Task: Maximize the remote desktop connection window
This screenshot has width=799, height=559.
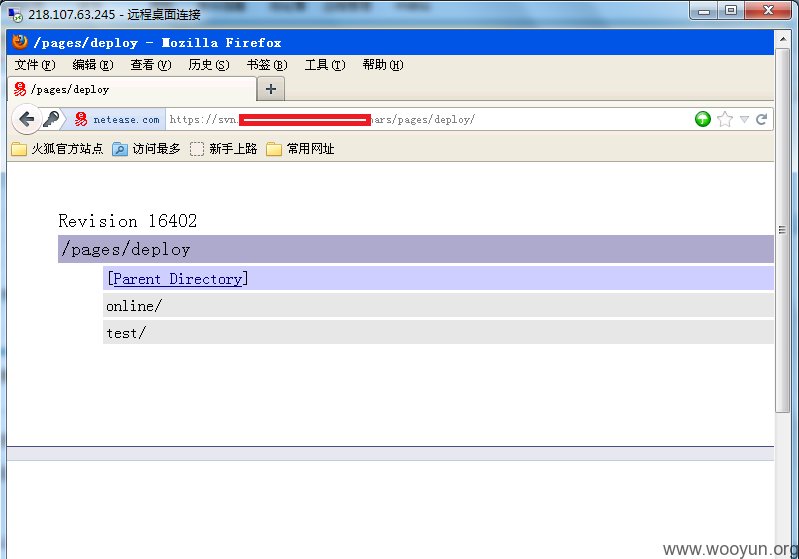Action: click(731, 11)
